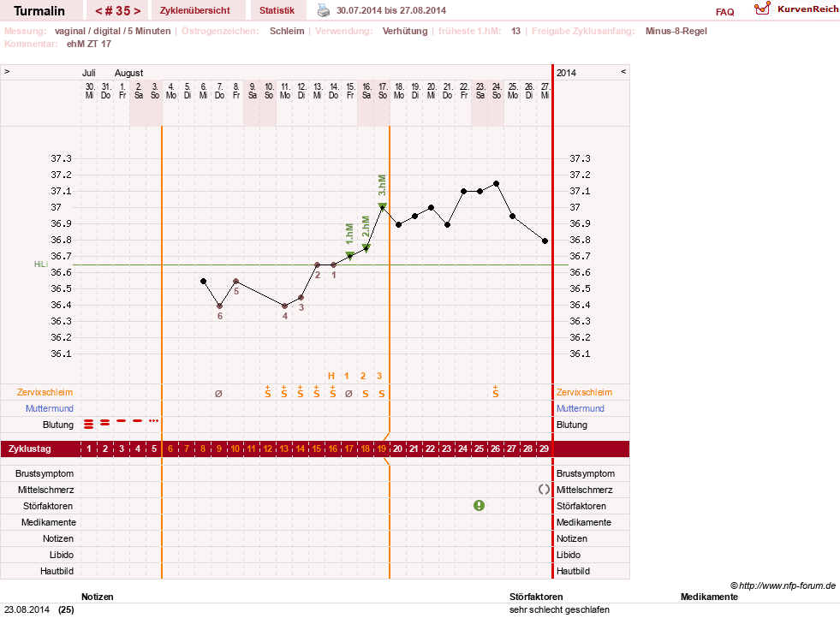
Task: Select the last temperature point on 27. Mi
Action: coord(545,241)
